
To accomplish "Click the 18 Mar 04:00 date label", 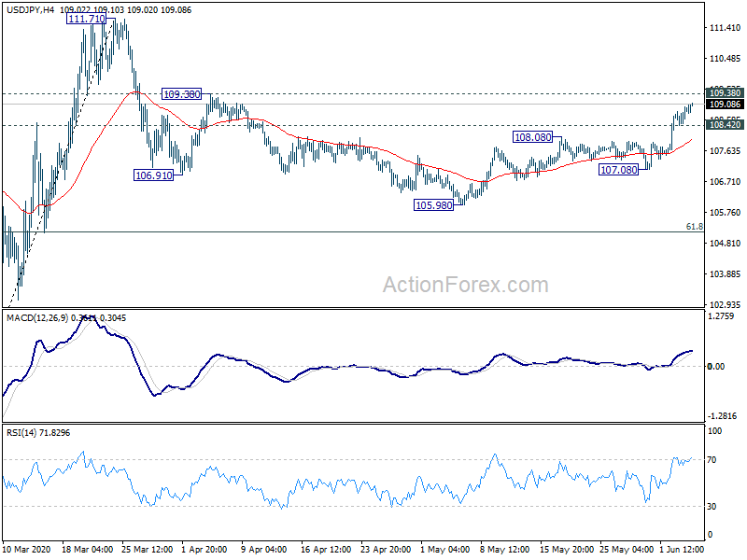I will (87, 550).
